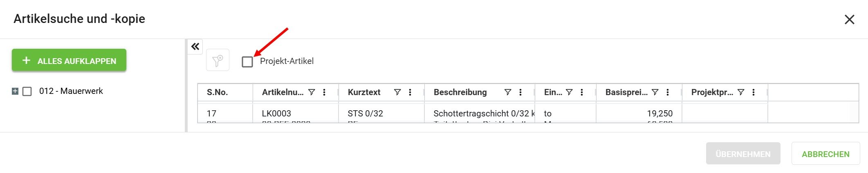Open filter for Beschreibung column
The image size is (868, 173).
click(508, 92)
